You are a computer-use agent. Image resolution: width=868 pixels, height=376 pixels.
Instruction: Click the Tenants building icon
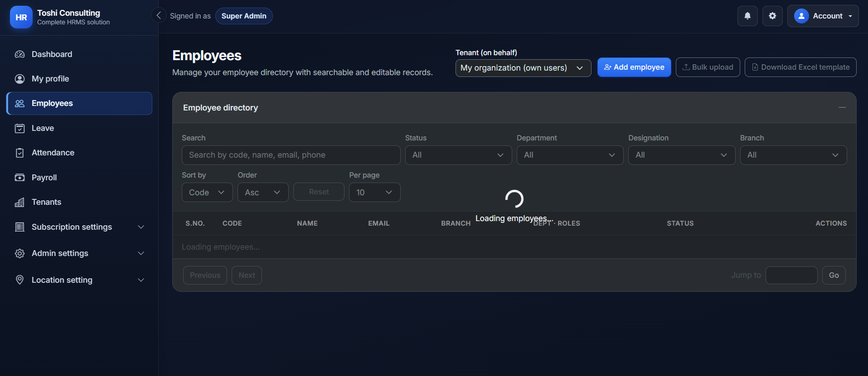point(20,202)
